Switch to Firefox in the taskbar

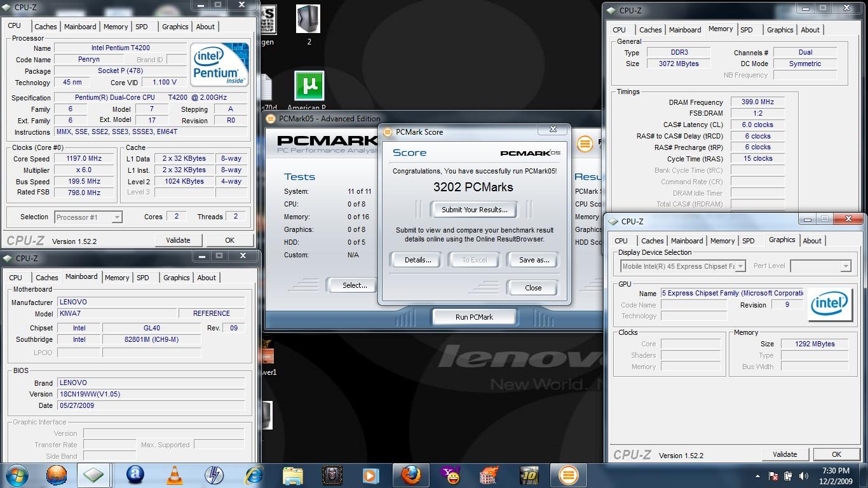click(410, 475)
